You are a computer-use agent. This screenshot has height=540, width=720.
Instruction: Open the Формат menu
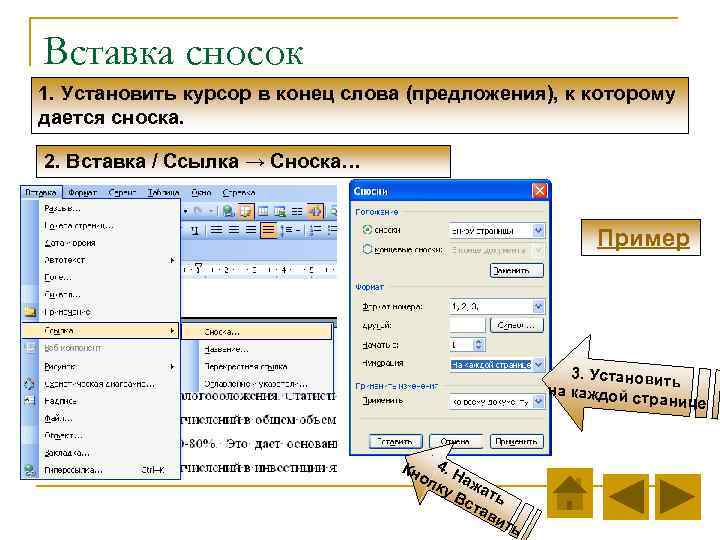click(x=82, y=192)
